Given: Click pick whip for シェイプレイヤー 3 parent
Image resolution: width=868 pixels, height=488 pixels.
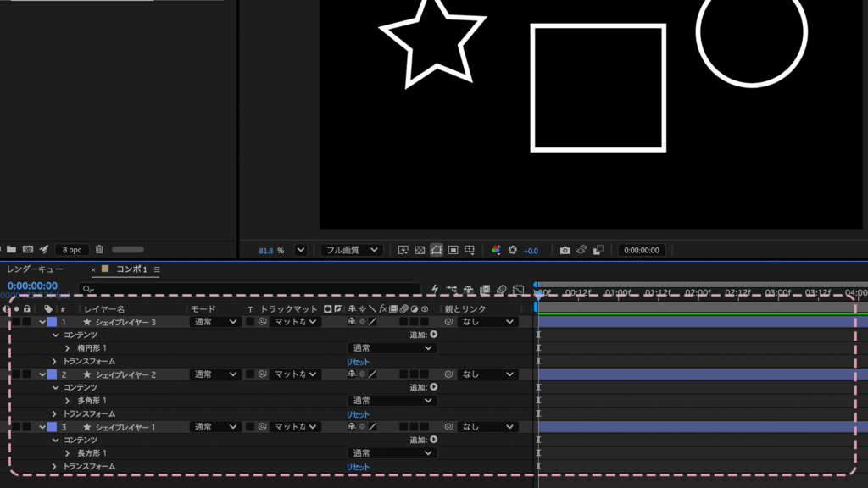Looking at the screenshot, I should 449,321.
